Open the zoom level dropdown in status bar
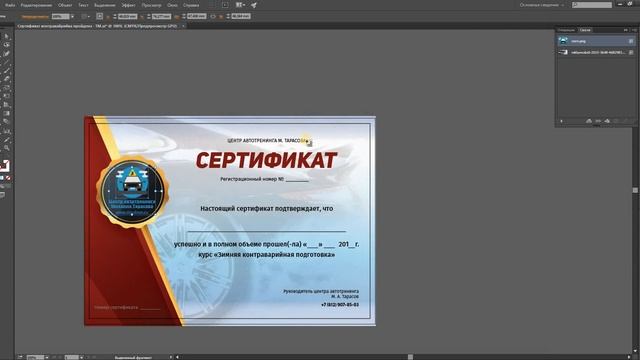Screen dimensions: 640x360 [x=47, y=358]
